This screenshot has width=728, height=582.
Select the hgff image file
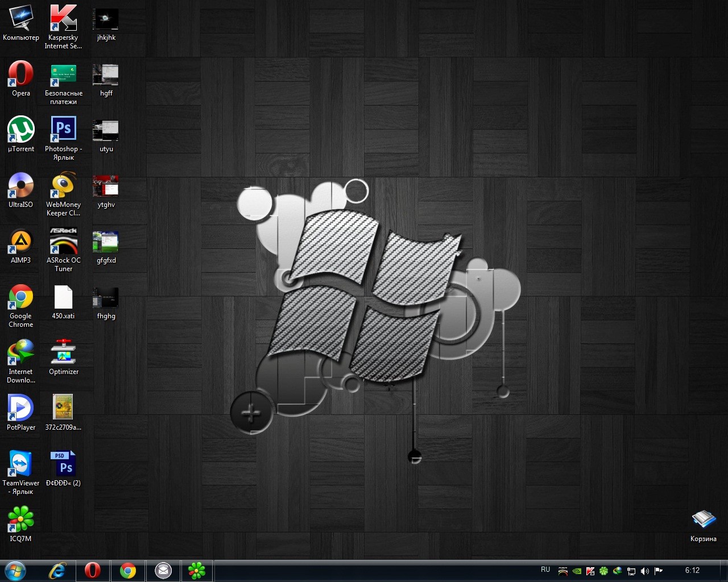106,80
